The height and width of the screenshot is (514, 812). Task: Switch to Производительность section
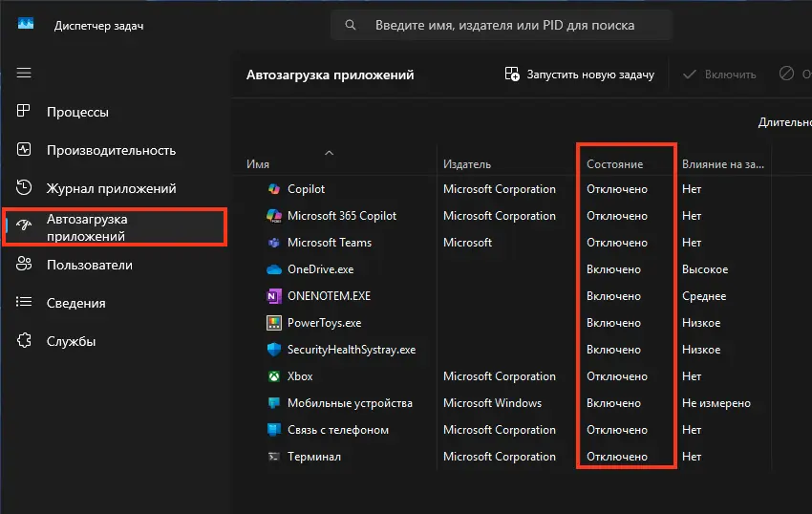tap(111, 150)
